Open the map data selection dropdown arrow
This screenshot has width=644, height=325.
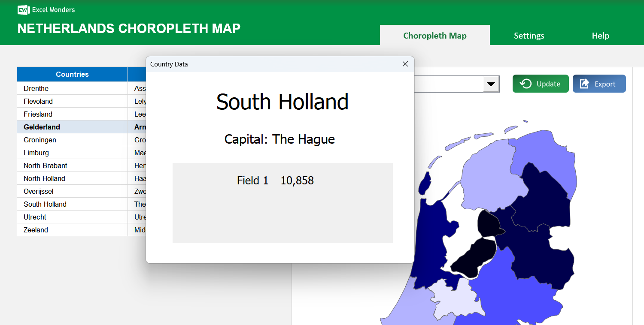tap(491, 84)
